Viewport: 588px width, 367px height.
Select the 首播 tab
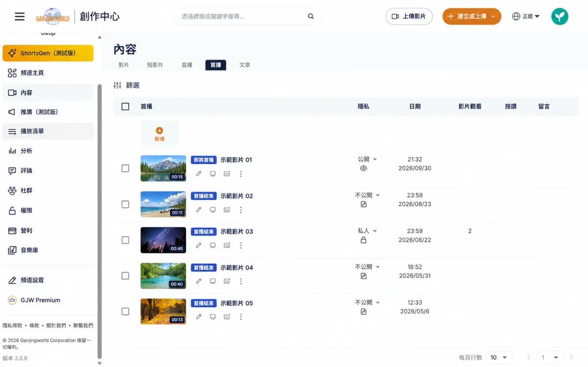pos(216,65)
